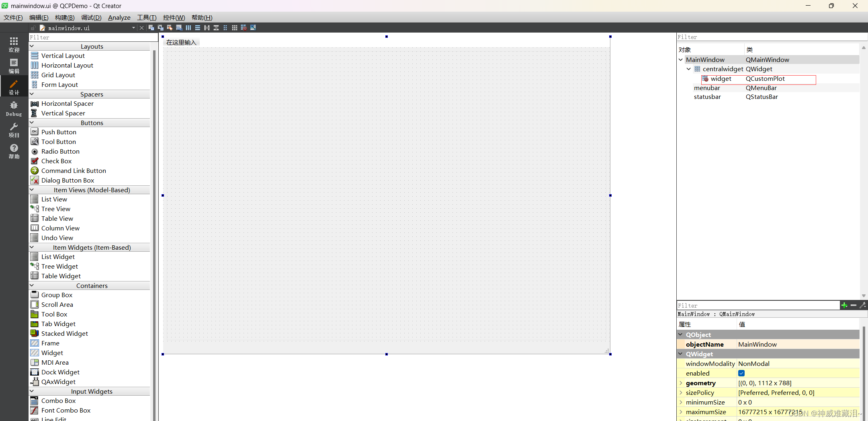Click the Break Layout toolbar icon

click(x=244, y=27)
